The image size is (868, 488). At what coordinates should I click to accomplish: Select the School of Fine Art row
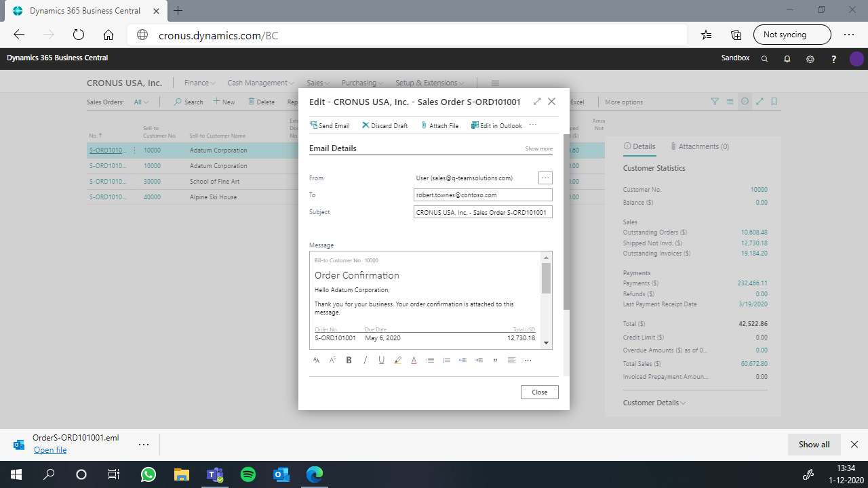(345, 182)
